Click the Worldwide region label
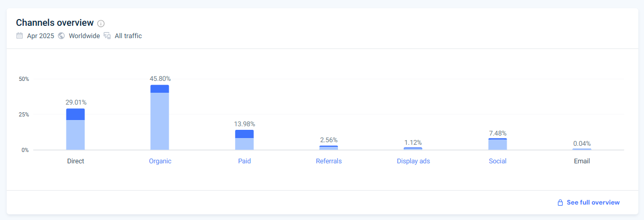Screen dimensions: 644x220 pyautogui.click(x=84, y=36)
